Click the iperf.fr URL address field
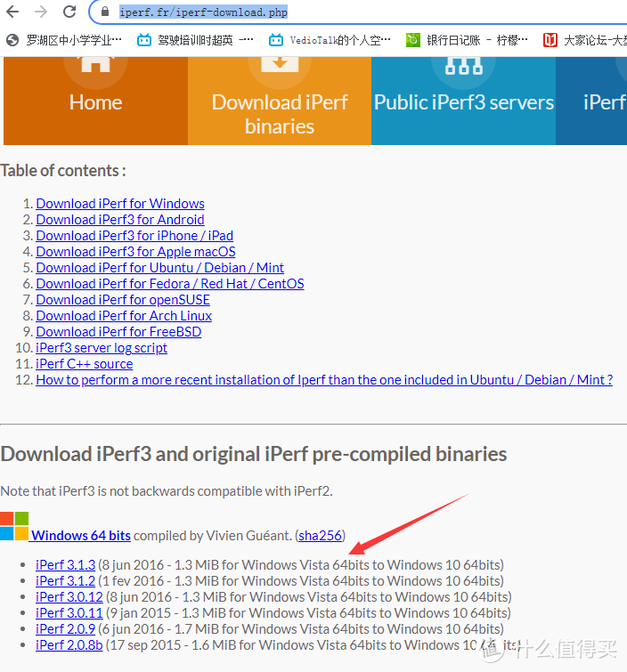Image resolution: width=627 pixels, height=672 pixels. tap(356, 12)
